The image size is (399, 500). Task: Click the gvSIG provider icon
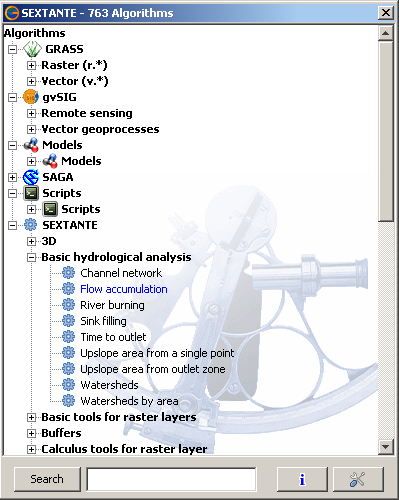tap(31, 97)
